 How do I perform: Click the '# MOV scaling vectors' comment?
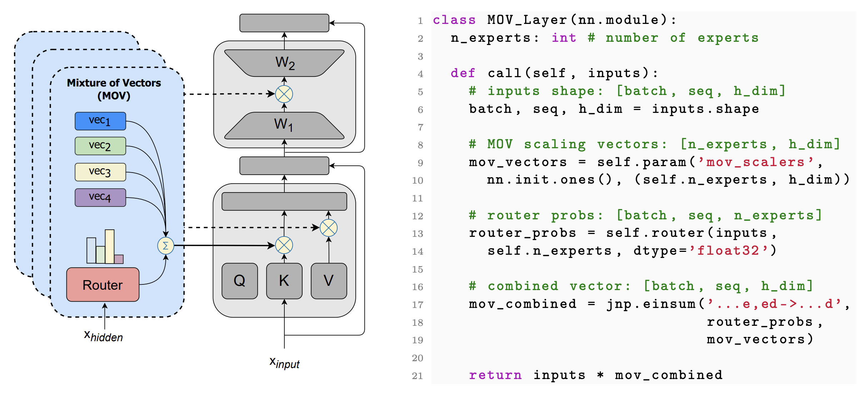coord(654,144)
